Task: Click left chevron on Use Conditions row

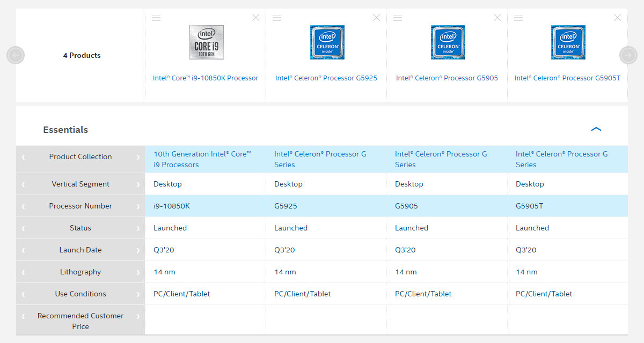Action: (23, 294)
